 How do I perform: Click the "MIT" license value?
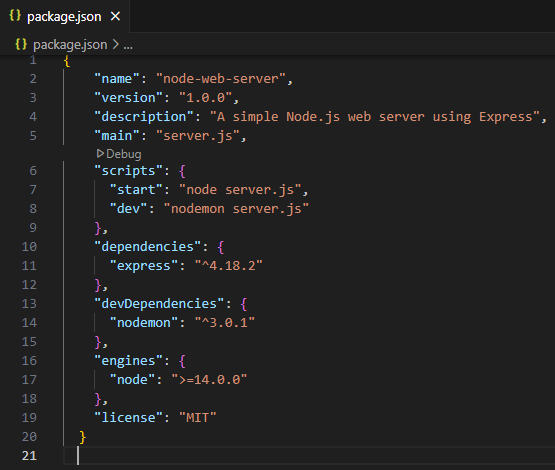click(x=198, y=418)
